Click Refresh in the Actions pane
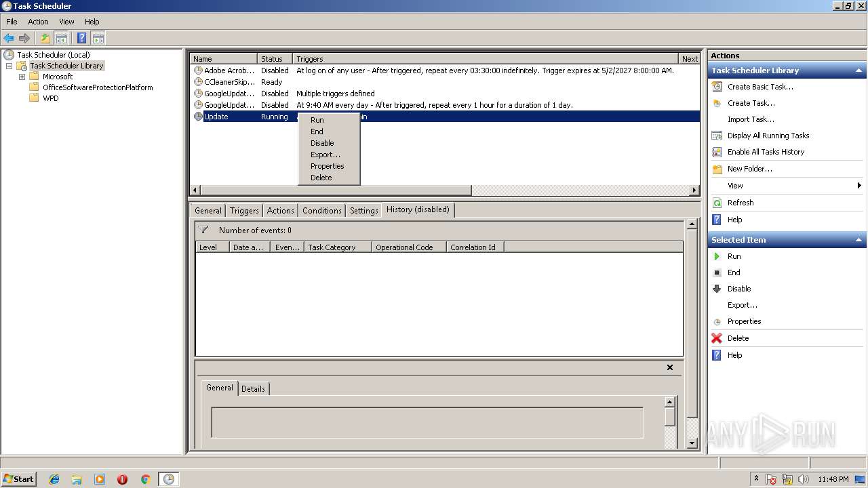The image size is (868, 488). coord(741,203)
